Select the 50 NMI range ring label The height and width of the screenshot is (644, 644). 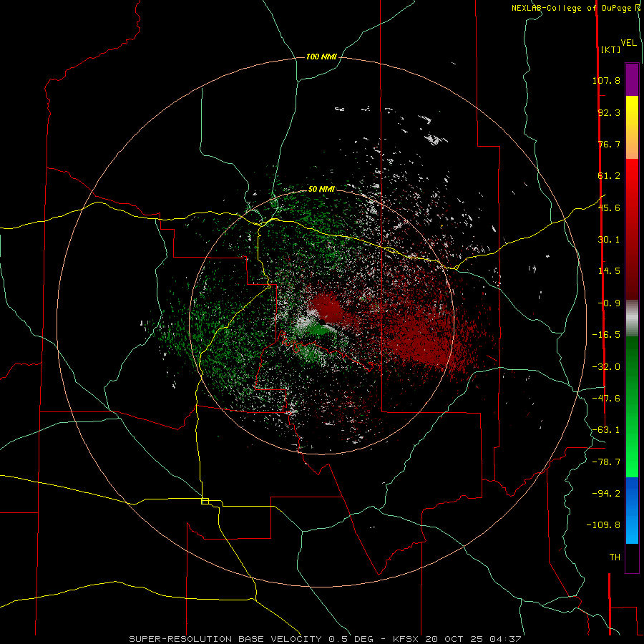point(321,189)
